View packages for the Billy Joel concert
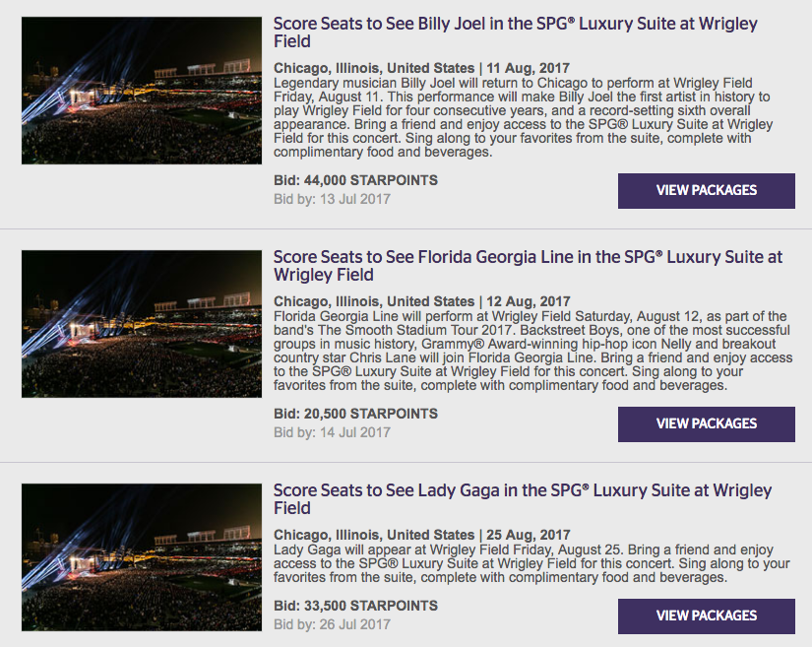The image size is (812, 647). point(706,191)
